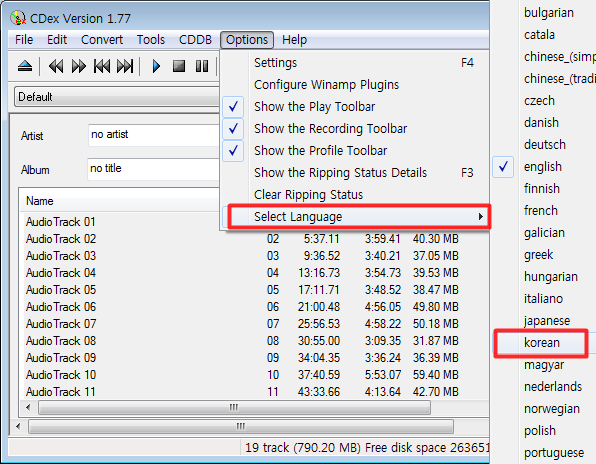The width and height of the screenshot is (596, 464).
Task: Click track list scrollbar left arrow
Action: [x=28, y=408]
